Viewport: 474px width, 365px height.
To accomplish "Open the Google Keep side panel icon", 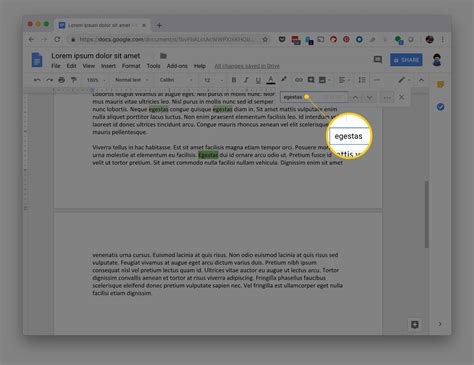I will [x=440, y=84].
